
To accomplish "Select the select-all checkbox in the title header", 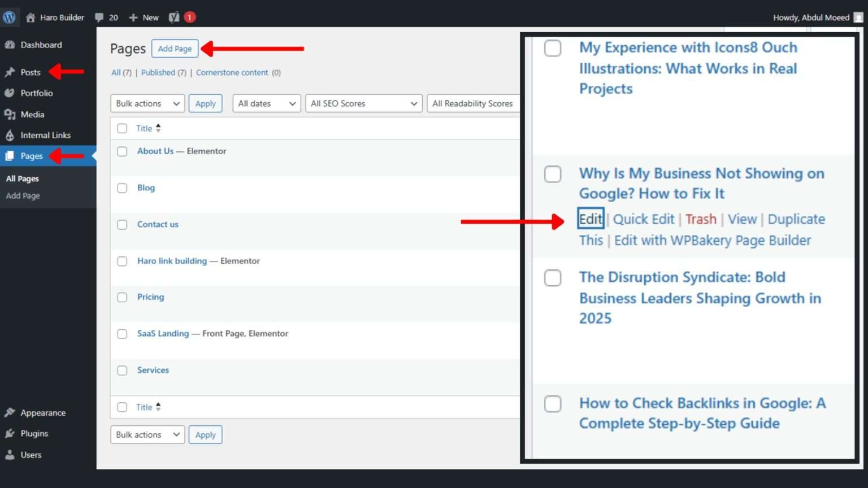I will point(122,128).
